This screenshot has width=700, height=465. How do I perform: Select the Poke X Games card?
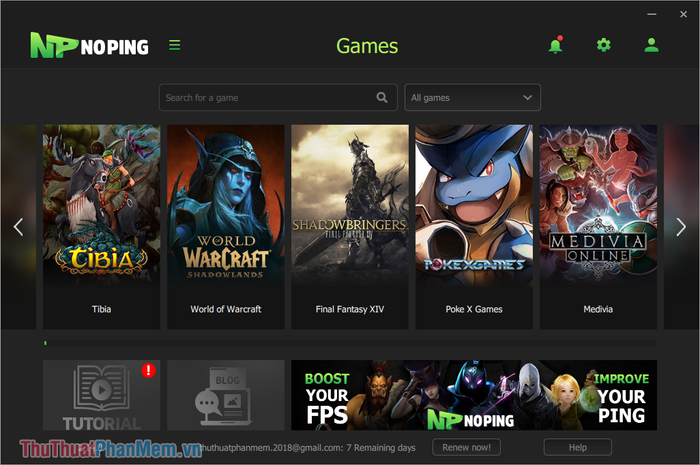tap(474, 227)
